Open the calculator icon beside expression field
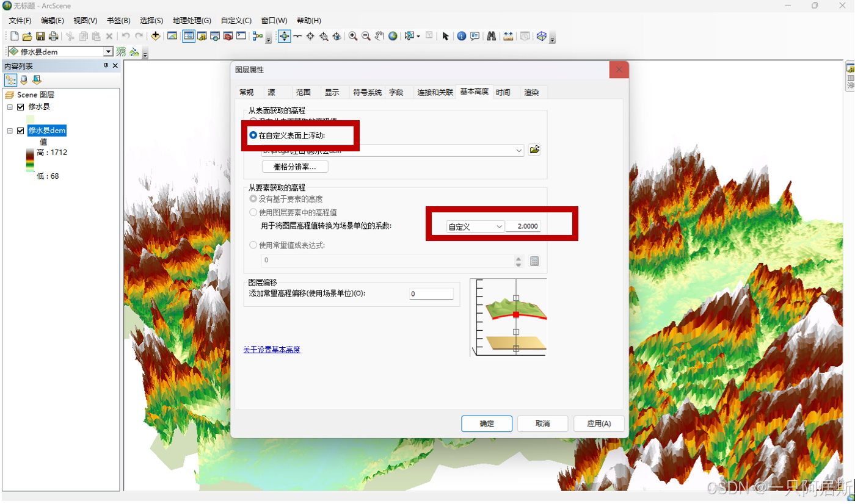 coord(534,261)
